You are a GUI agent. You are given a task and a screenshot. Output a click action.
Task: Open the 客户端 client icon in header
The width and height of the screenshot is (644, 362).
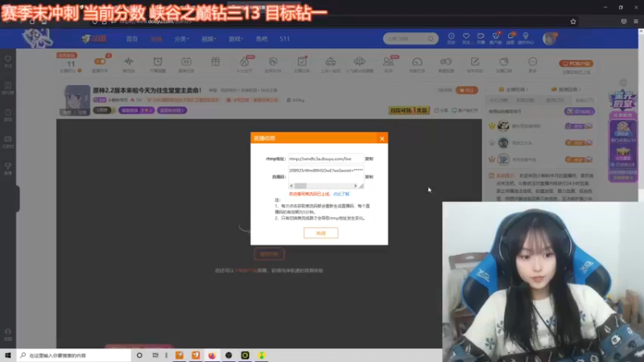(496, 38)
